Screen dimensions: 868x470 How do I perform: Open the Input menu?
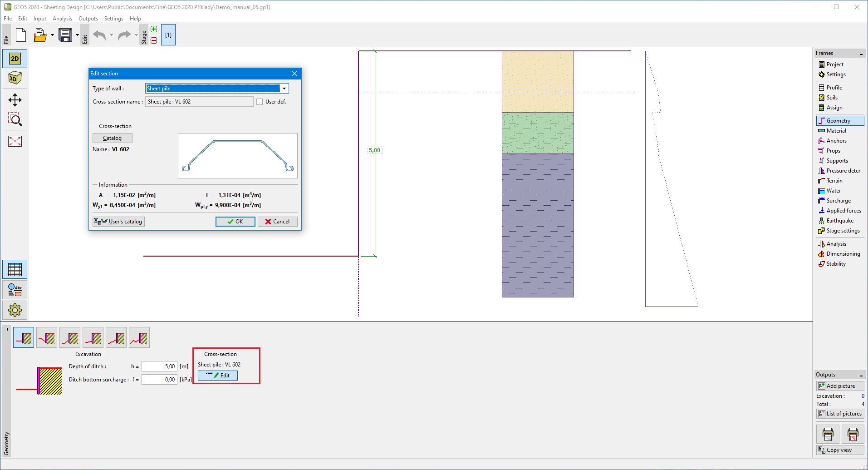40,19
